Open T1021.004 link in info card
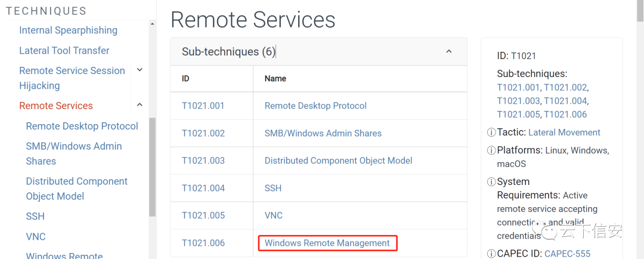The image size is (644, 259). click(x=565, y=101)
